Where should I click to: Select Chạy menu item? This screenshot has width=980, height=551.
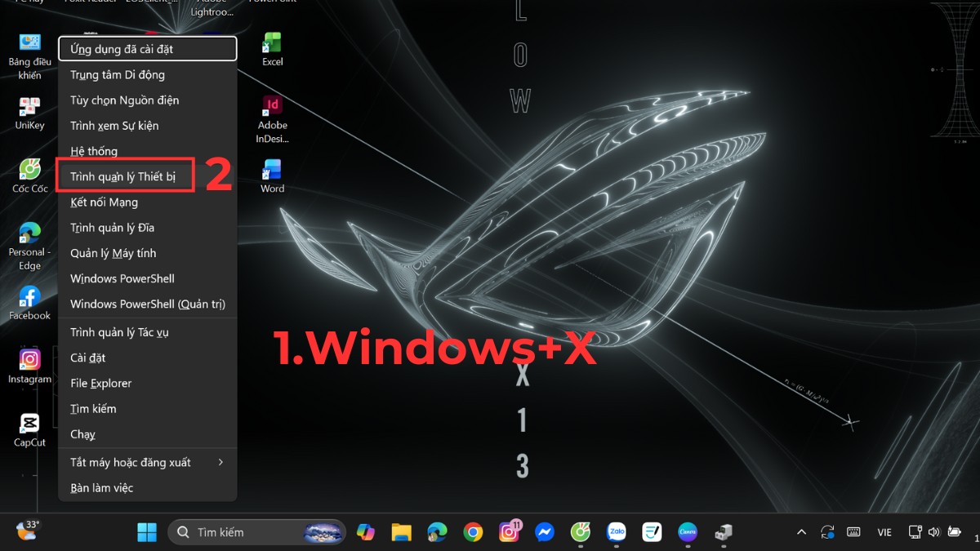click(148, 434)
